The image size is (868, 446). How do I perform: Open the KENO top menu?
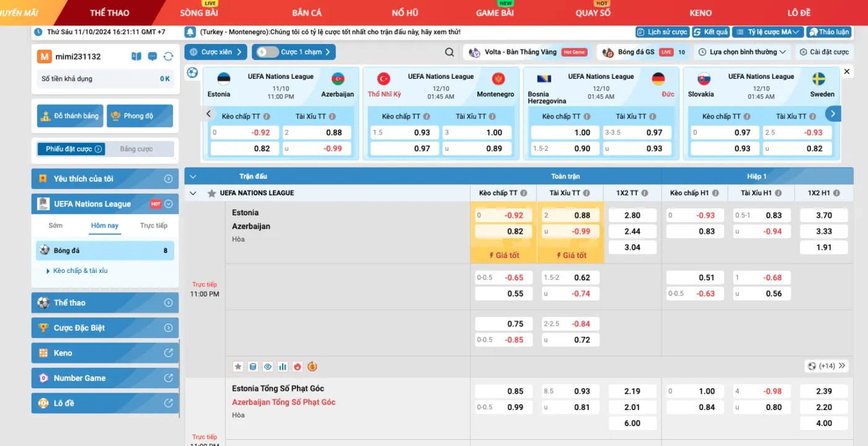click(701, 12)
